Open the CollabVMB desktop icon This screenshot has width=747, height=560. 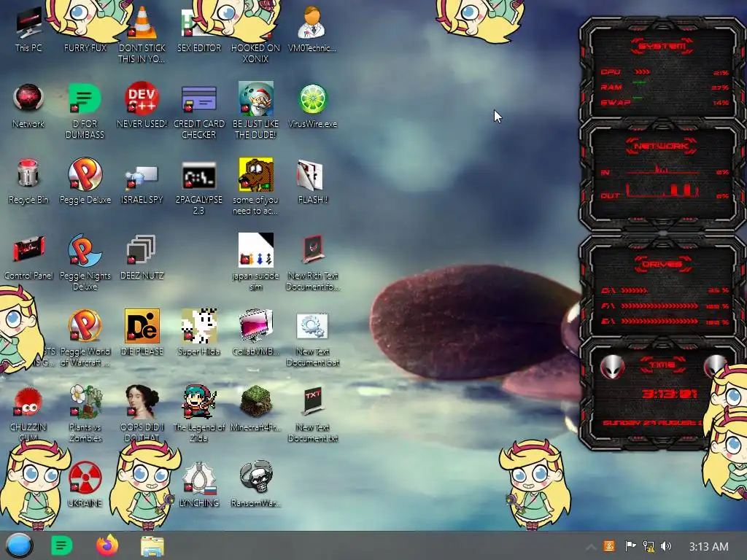pyautogui.click(x=255, y=332)
